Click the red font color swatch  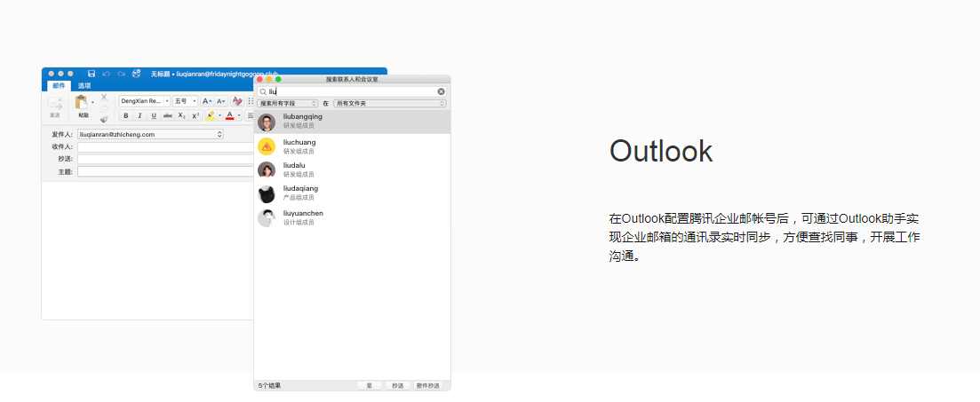(229, 115)
